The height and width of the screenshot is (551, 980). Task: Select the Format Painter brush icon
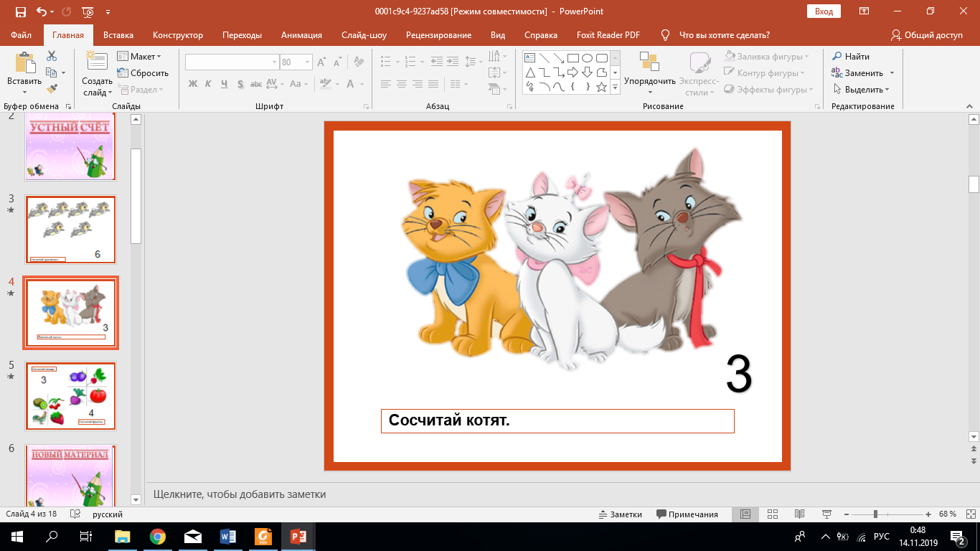[52, 89]
